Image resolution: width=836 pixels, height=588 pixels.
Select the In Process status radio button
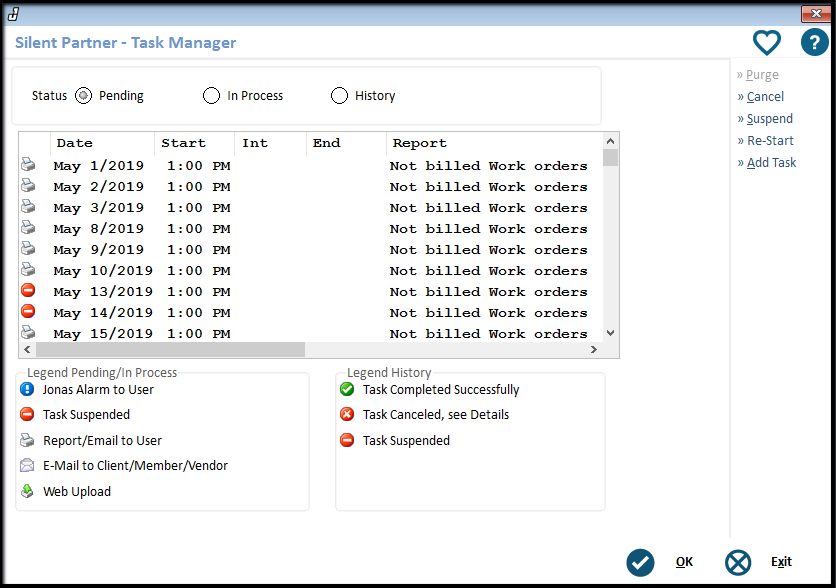click(211, 96)
